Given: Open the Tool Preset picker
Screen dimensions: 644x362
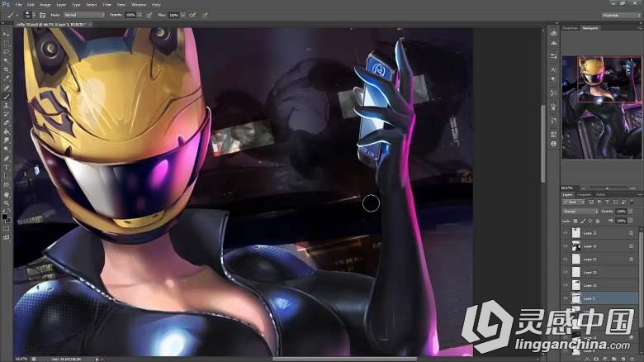Looking at the screenshot, I should [12, 15].
